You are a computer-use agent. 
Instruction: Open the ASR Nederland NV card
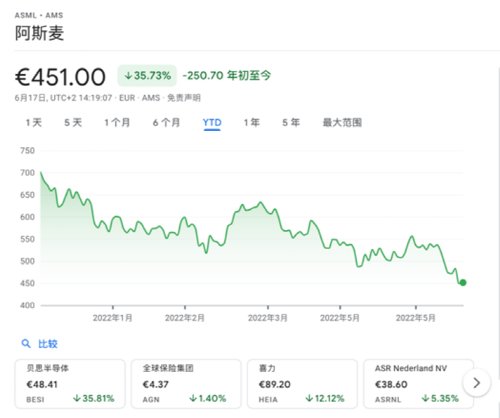click(x=419, y=384)
